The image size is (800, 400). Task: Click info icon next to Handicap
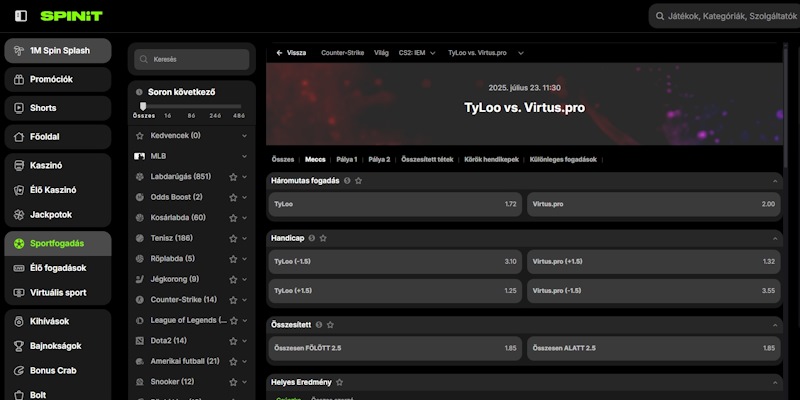click(x=312, y=238)
